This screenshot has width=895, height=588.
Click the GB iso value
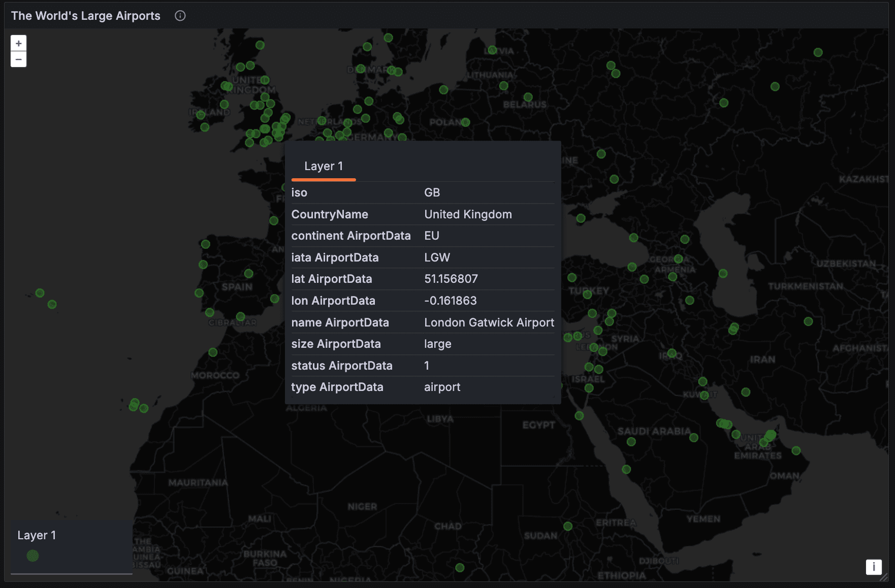point(432,192)
